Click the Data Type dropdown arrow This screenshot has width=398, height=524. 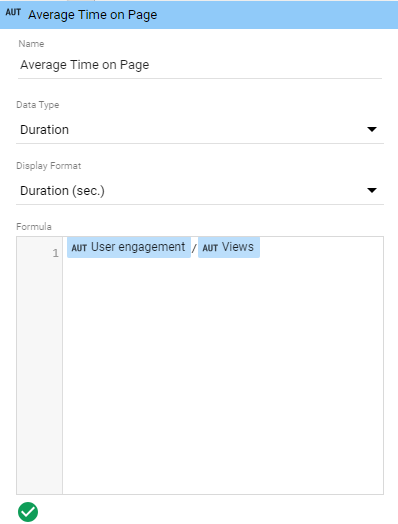coord(372,129)
